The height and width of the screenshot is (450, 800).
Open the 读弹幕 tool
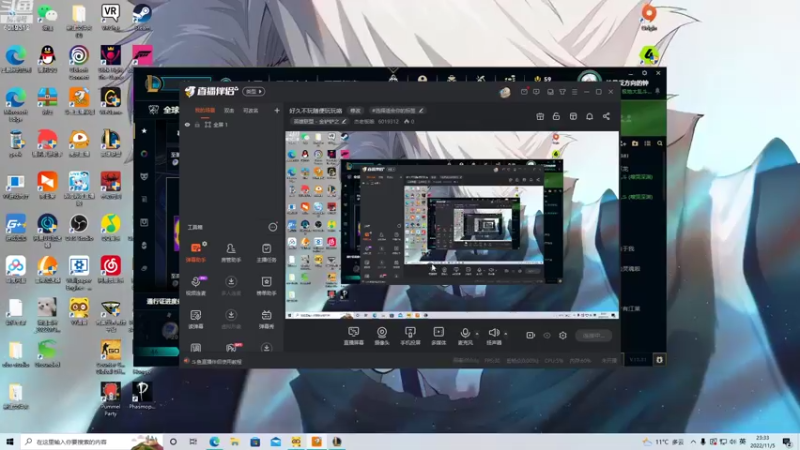click(195, 319)
